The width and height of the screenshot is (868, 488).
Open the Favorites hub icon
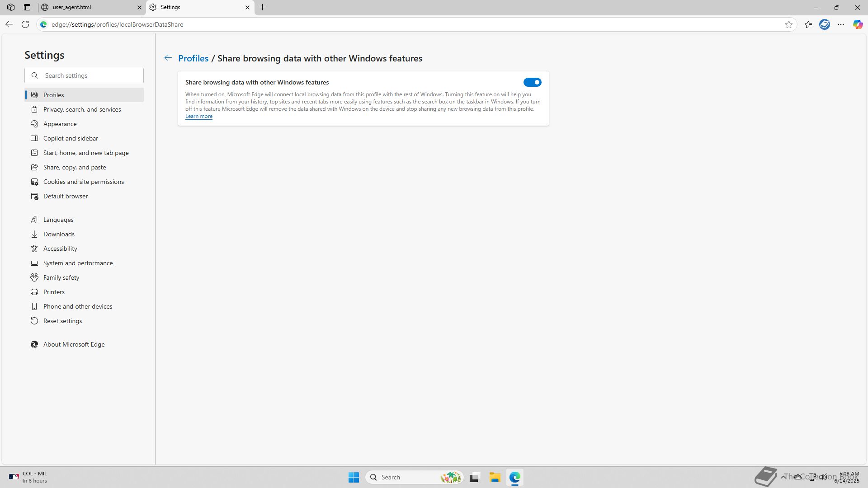808,24
